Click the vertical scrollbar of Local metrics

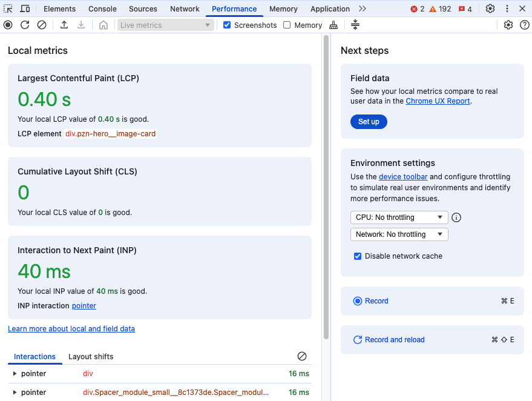[x=326, y=187]
